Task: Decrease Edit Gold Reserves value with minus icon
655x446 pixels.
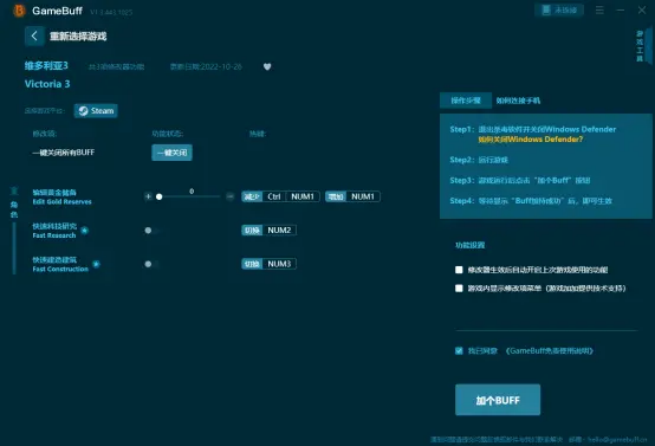Action: [x=230, y=196]
